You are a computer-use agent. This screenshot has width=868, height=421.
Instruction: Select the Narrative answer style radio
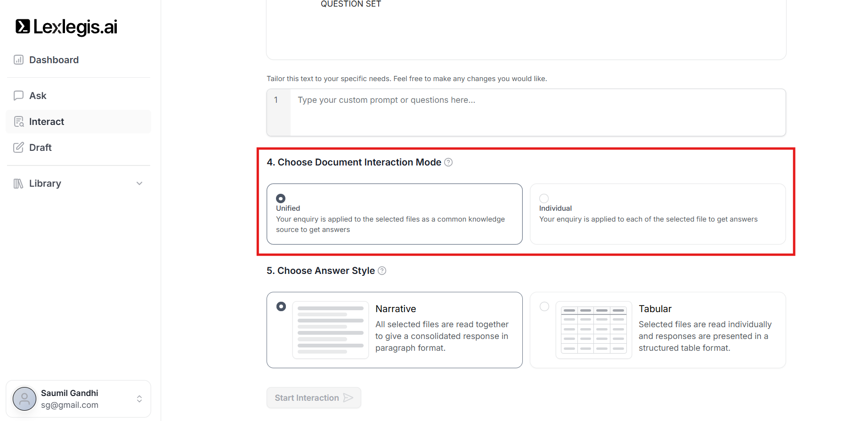[x=281, y=306]
